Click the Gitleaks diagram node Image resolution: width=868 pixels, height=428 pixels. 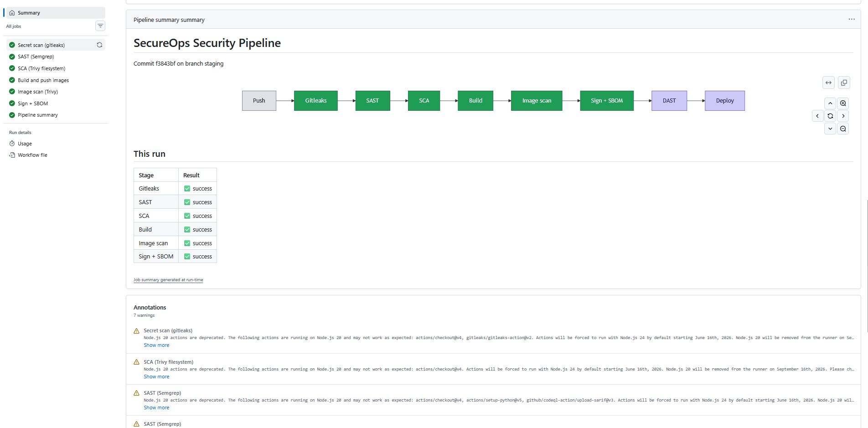[316, 101]
